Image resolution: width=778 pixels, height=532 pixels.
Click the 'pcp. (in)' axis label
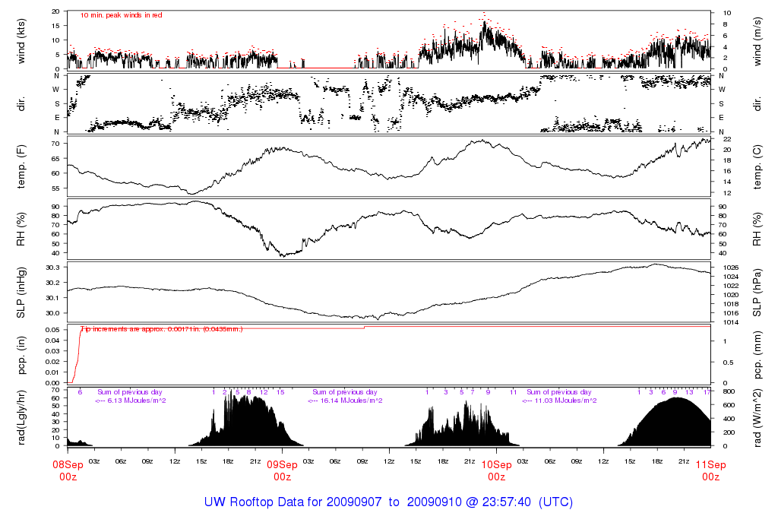coord(21,356)
